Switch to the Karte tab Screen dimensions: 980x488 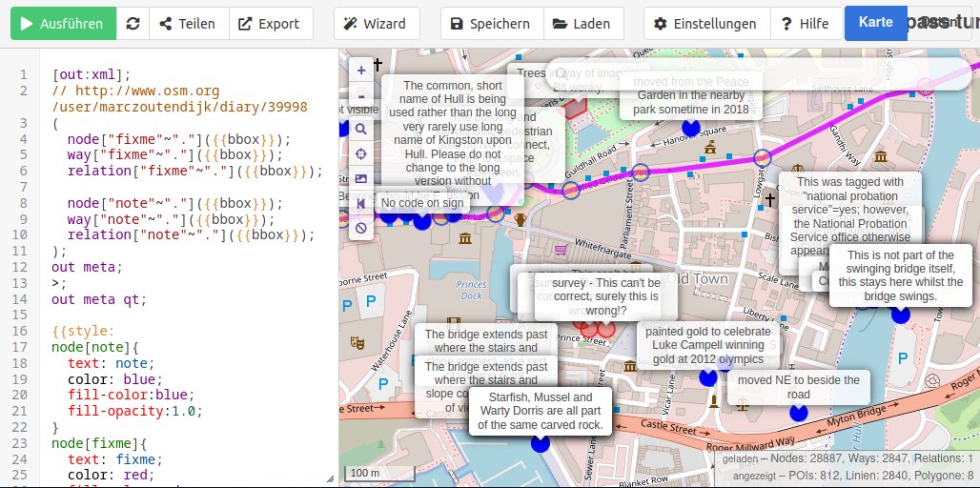pos(876,23)
